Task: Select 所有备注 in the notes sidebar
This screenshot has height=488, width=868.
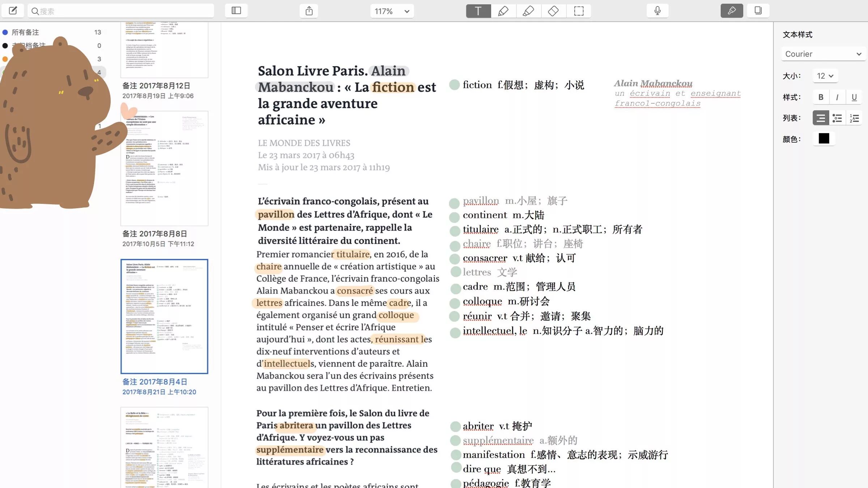Action: click(25, 32)
